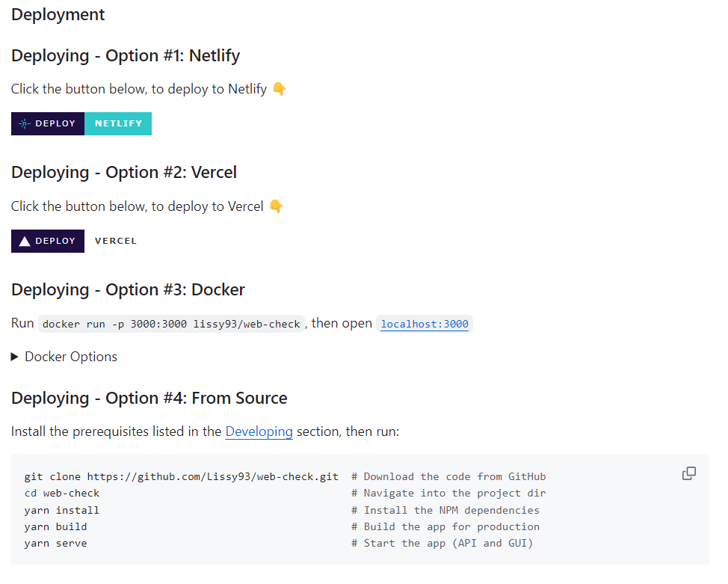The width and height of the screenshot is (728, 584).
Task: Expand the Docker Options disclosure triangle
Action: coord(14,357)
